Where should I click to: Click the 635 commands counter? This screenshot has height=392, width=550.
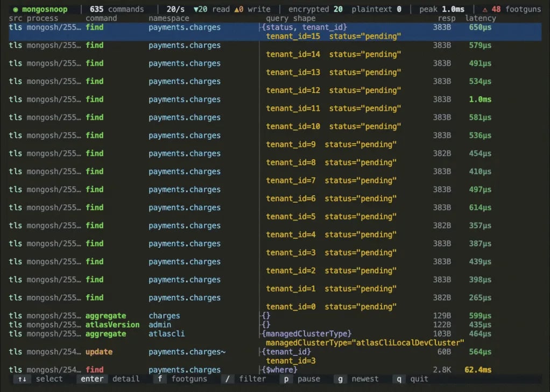tap(117, 9)
